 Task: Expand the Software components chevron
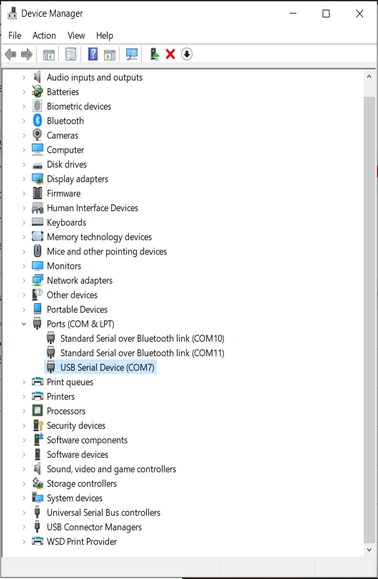24,440
